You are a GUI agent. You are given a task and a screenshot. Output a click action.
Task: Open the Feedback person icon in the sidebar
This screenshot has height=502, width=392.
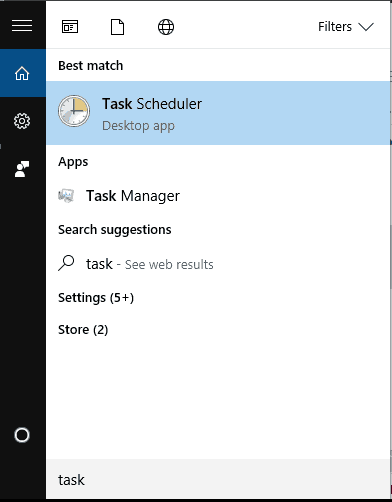(x=22, y=169)
